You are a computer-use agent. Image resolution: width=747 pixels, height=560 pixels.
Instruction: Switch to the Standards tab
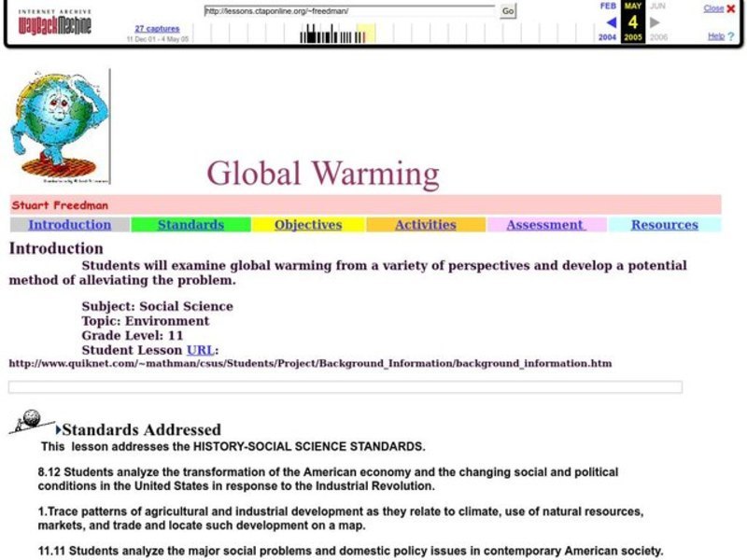(x=190, y=224)
